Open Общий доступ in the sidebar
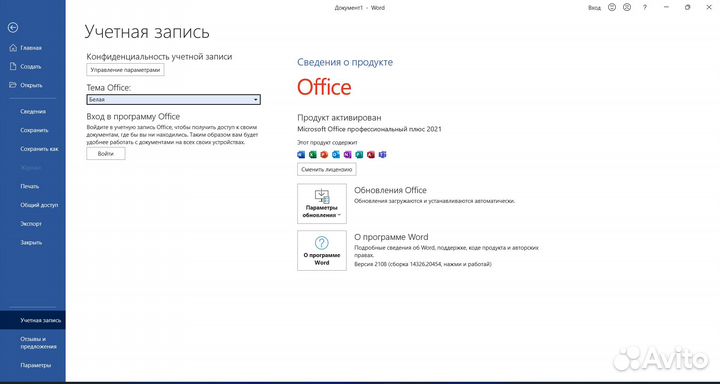This screenshot has height=384, width=720. [39, 205]
